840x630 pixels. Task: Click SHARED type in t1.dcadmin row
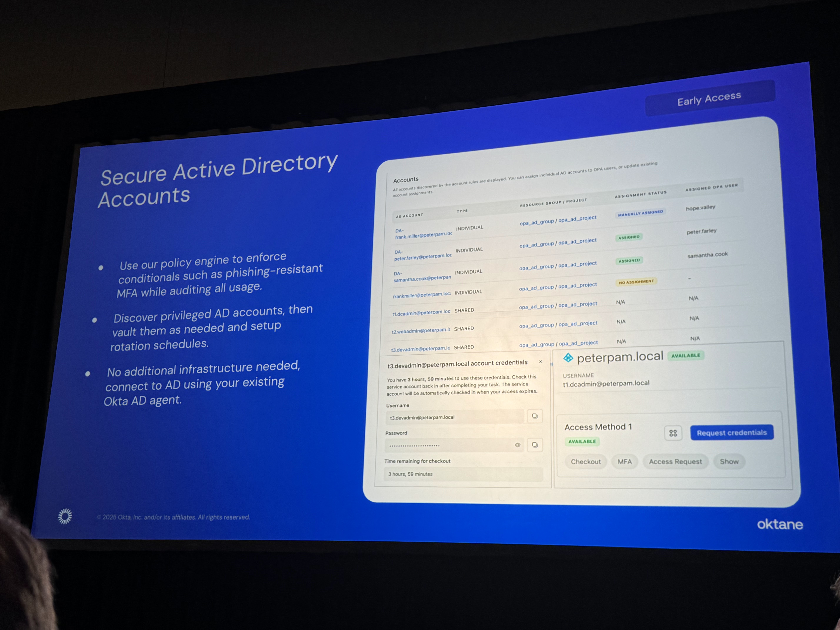pyautogui.click(x=464, y=310)
